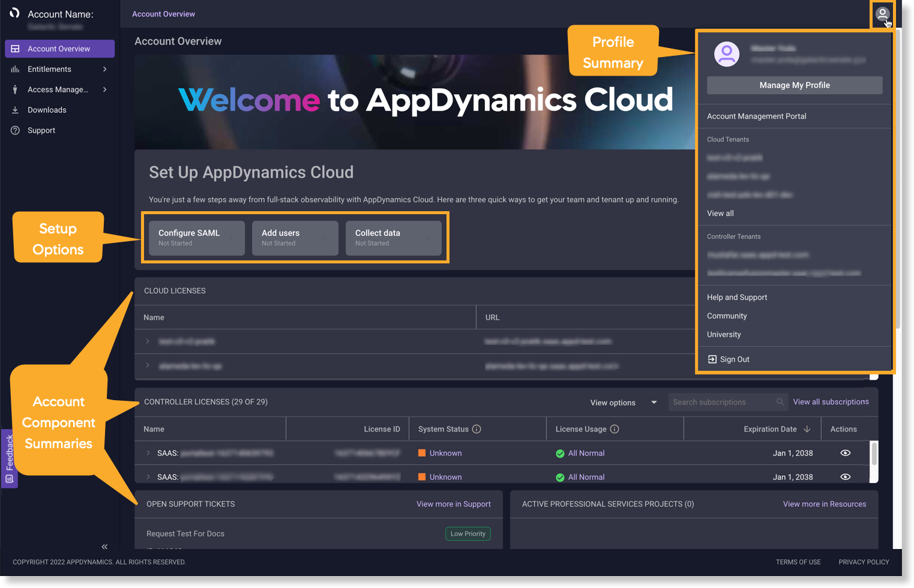Click View all under Cloud Tenants
The image size is (914, 588).
720,214
